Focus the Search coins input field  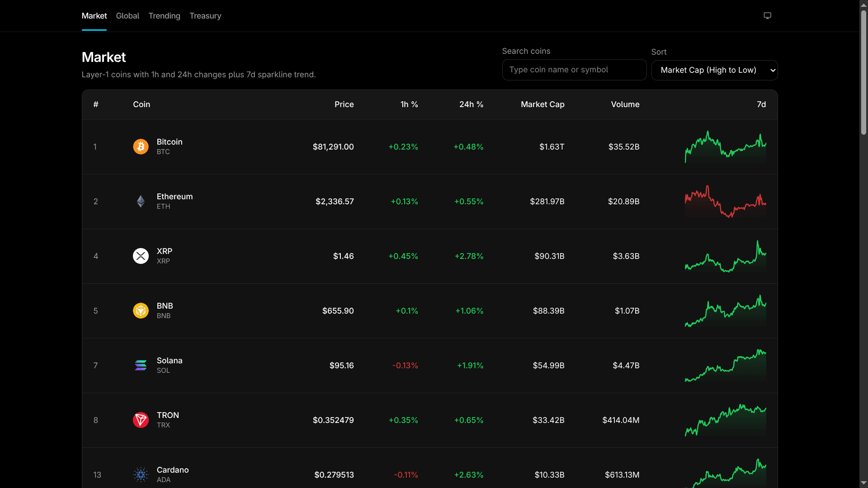point(574,70)
